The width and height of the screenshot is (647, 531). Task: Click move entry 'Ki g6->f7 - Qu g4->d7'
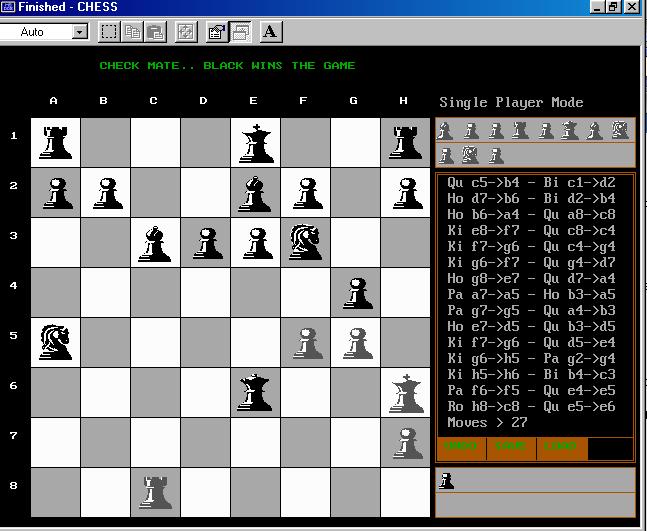coord(531,262)
